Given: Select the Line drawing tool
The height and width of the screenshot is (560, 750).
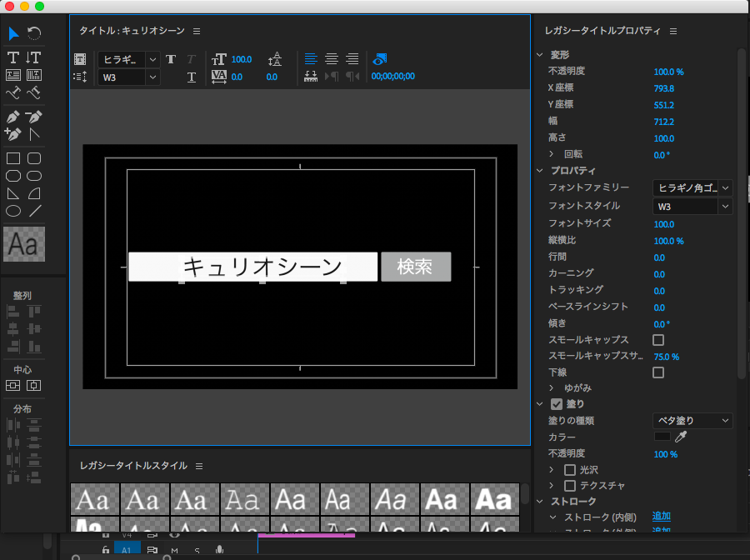Looking at the screenshot, I should tap(34, 211).
